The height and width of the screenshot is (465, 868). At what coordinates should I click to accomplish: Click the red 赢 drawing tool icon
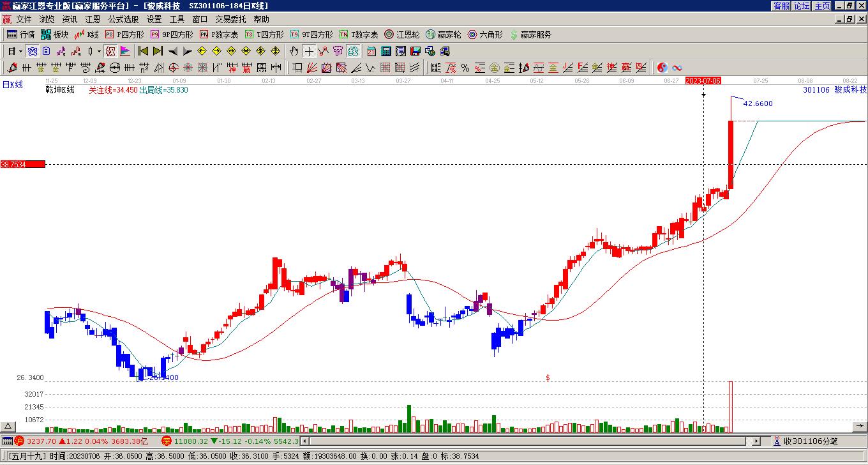[x=246, y=68]
